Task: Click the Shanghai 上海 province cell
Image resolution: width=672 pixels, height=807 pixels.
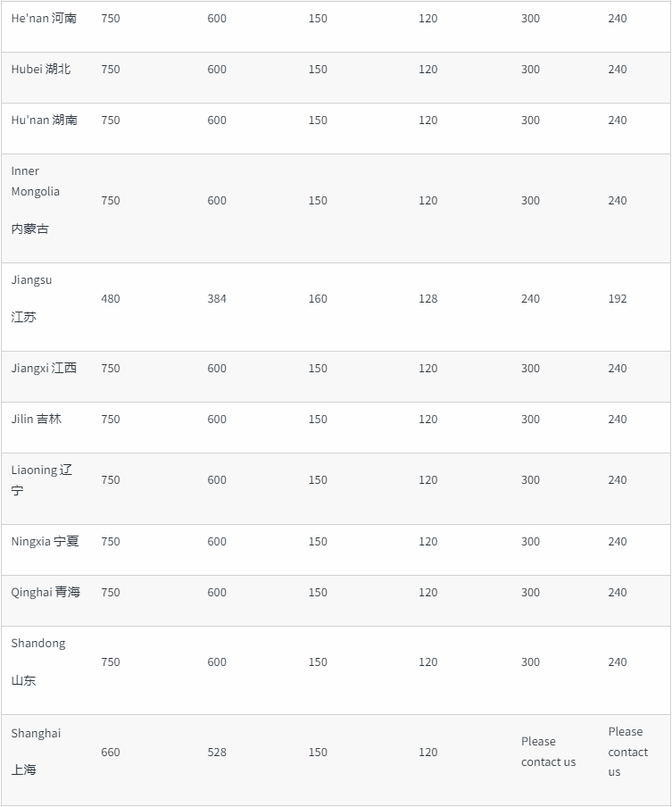Action: [x=36, y=752]
